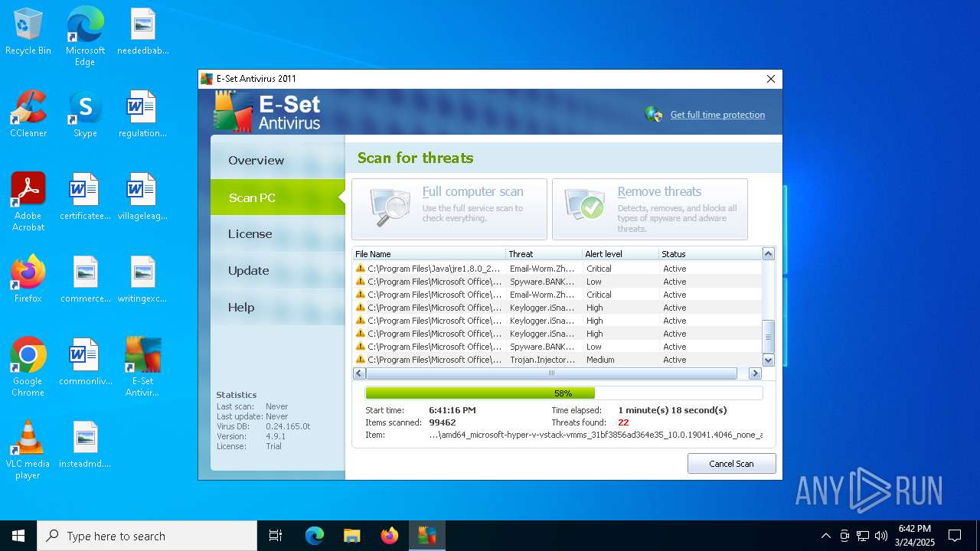Open Firefox from the taskbar
The image size is (980, 551).
point(390,536)
